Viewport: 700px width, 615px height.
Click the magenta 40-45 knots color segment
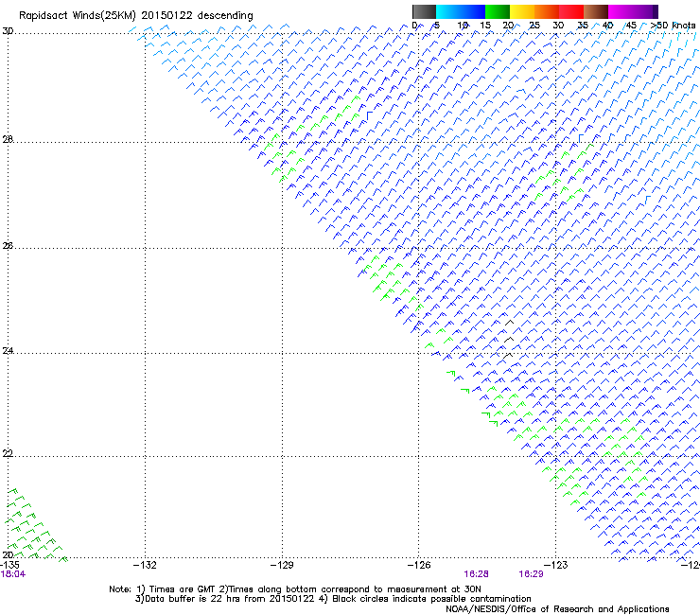pos(621,11)
